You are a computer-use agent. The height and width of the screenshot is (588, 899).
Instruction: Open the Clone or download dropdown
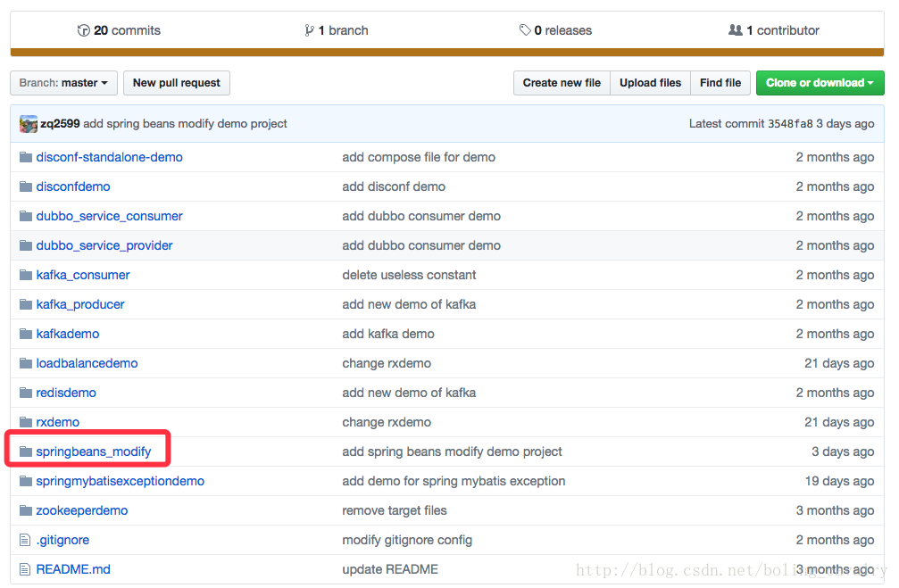[820, 83]
